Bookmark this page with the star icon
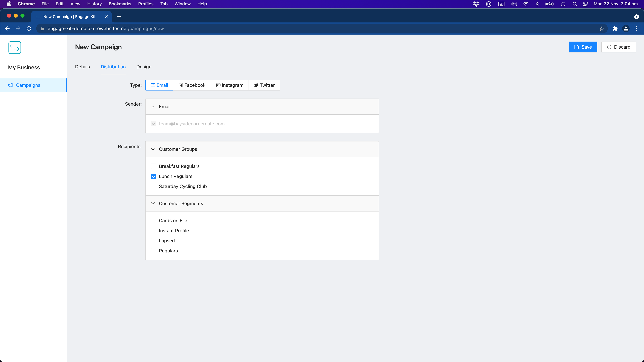 pyautogui.click(x=602, y=28)
